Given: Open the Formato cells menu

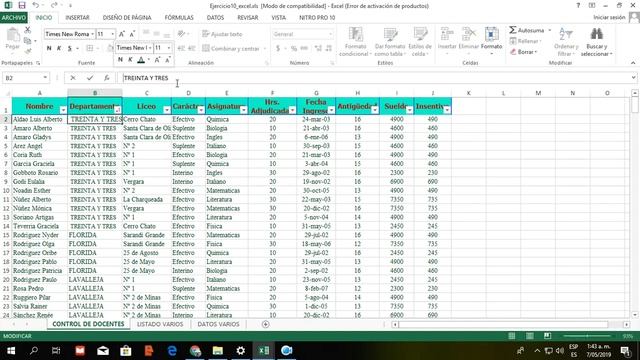Looking at the screenshot, I should pos(491,41).
